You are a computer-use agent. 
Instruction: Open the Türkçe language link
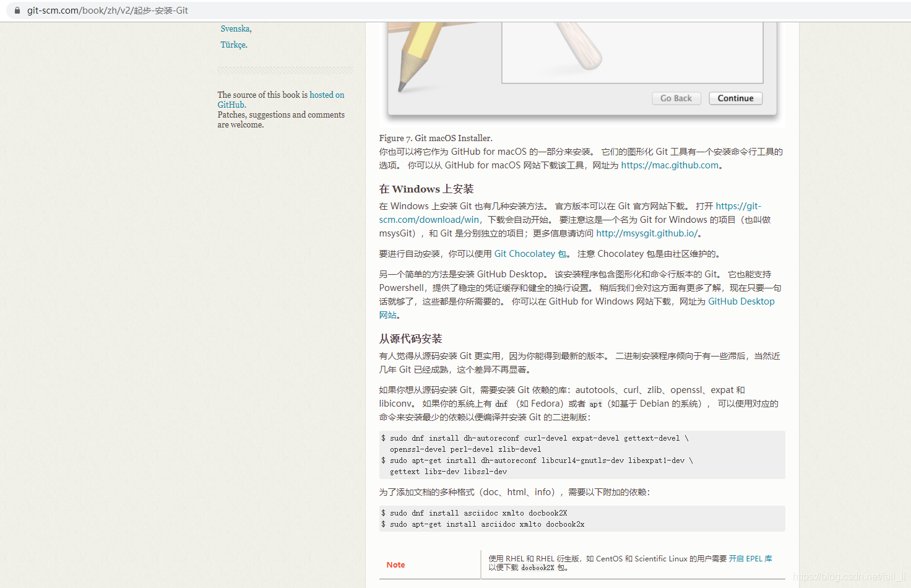click(x=233, y=45)
